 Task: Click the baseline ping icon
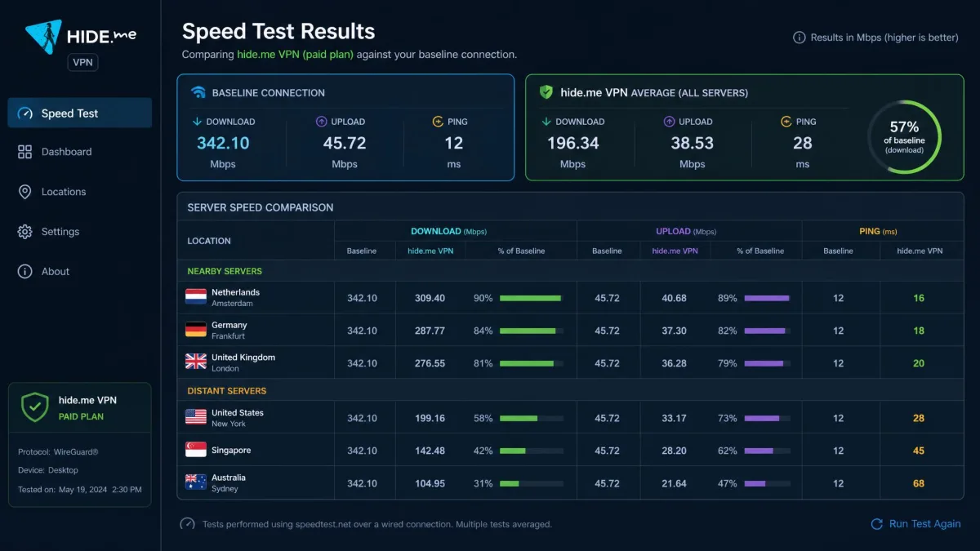pyautogui.click(x=439, y=122)
